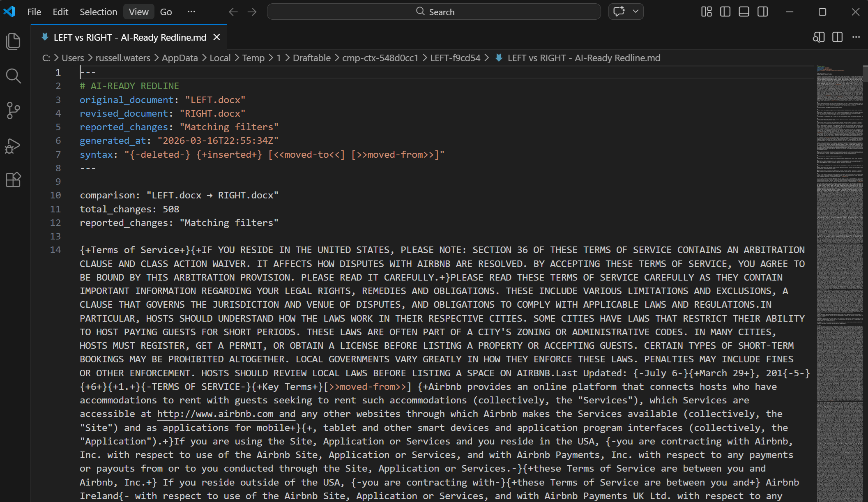Open the Run and Debug view
This screenshot has width=868, height=502.
tap(14, 146)
